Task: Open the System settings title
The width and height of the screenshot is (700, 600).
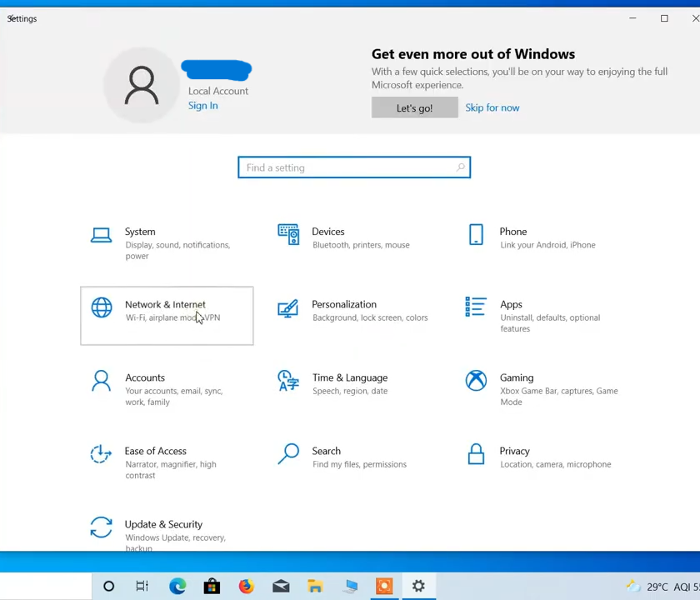Action: pyautogui.click(x=140, y=232)
